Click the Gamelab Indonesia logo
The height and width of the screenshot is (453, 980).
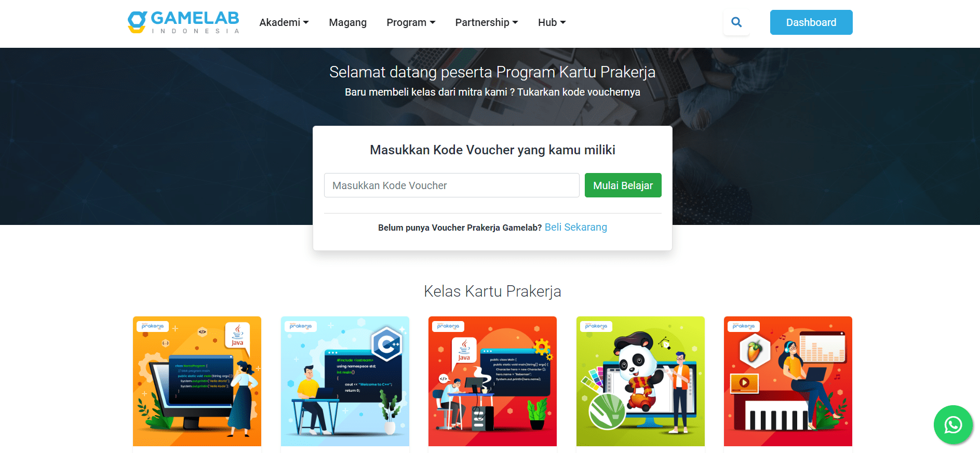[x=184, y=22]
